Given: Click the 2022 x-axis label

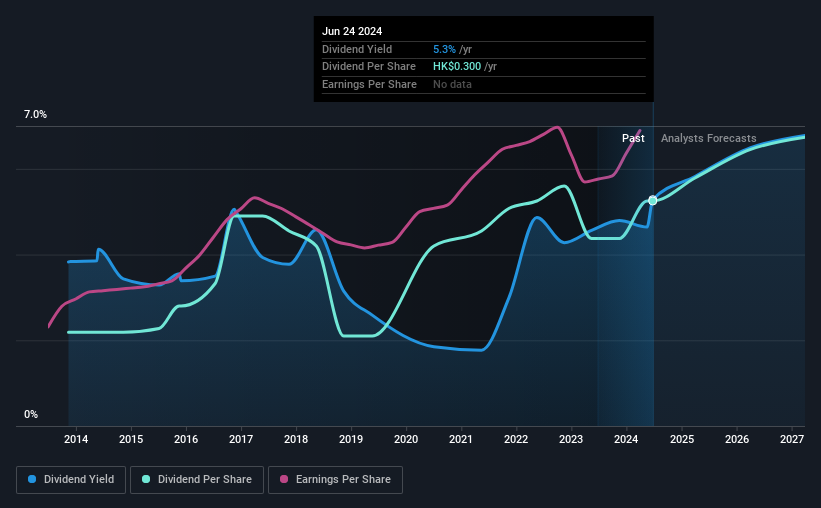Looking at the screenshot, I should [x=516, y=439].
